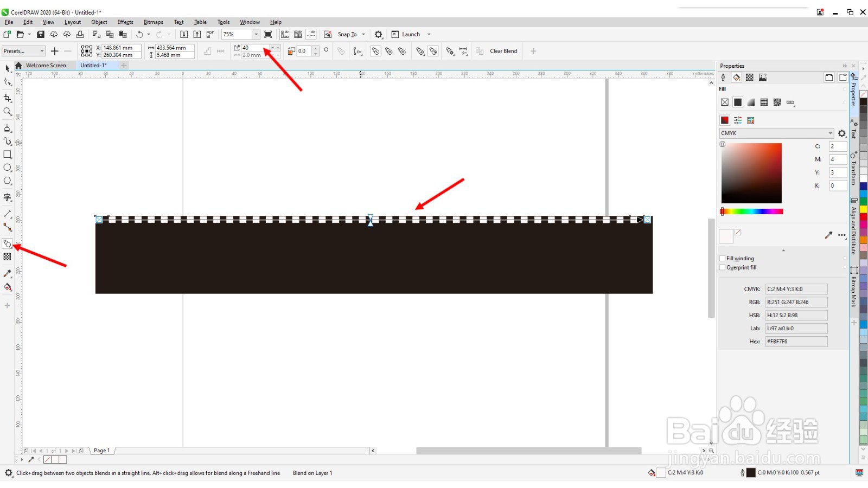Expand the Undo history arrow
The image size is (868, 488).
pyautogui.click(x=149, y=34)
